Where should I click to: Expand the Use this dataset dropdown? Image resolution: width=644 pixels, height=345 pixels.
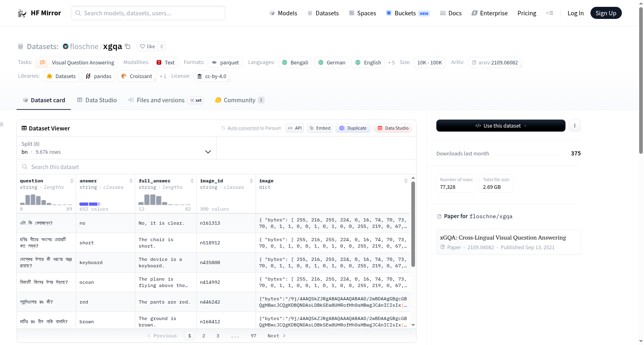501,126
